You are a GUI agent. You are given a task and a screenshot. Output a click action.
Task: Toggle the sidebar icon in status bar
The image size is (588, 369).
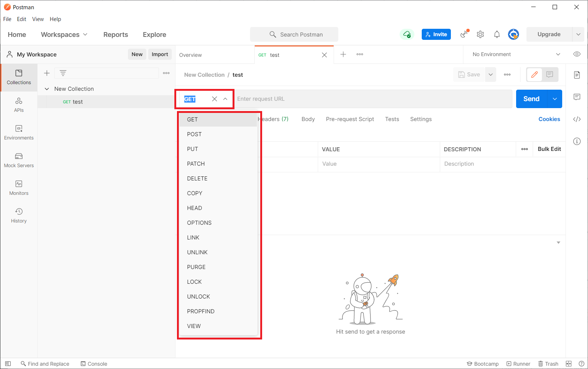coord(8,364)
